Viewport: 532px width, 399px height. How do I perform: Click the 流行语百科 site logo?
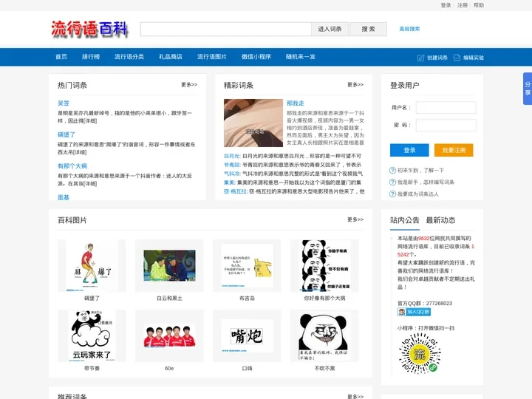click(89, 29)
